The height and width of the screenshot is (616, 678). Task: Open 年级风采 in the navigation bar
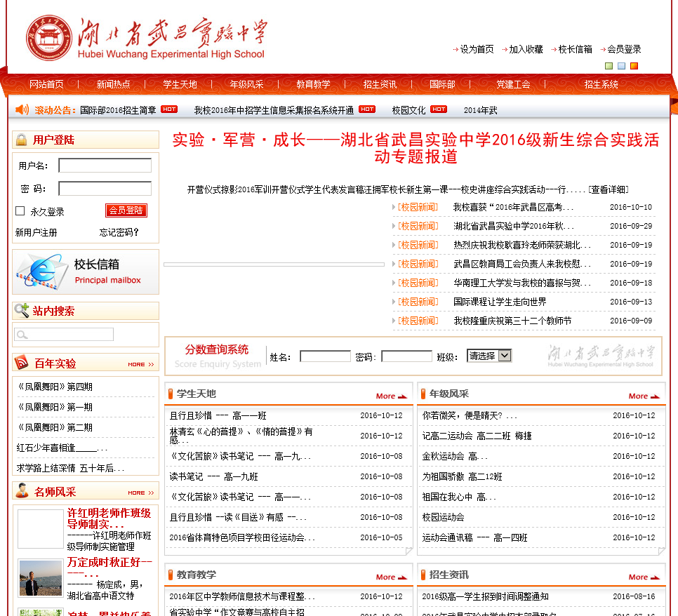point(246,84)
